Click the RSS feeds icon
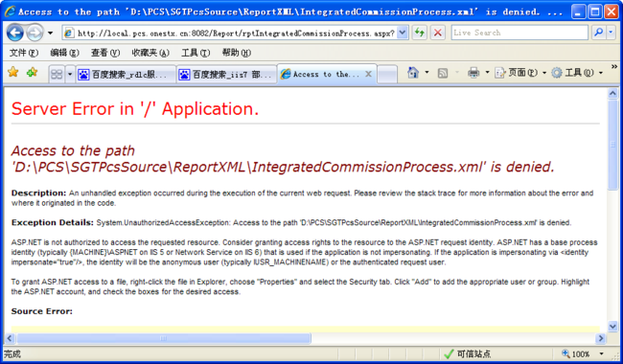The image size is (623, 364). tap(443, 73)
